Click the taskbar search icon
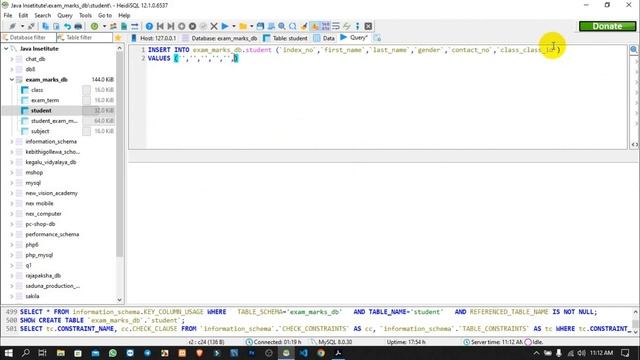 25,353
